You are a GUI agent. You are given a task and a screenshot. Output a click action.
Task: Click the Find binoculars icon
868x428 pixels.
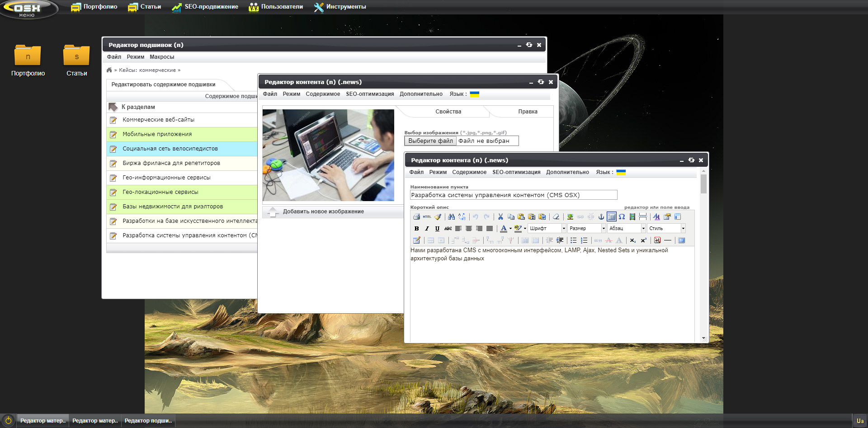coord(451,217)
